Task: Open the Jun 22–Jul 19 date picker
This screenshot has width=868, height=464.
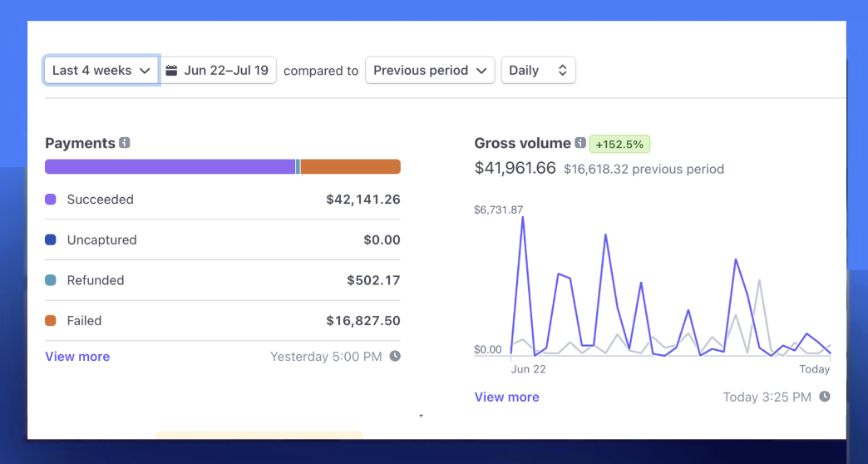Action: pyautogui.click(x=219, y=71)
